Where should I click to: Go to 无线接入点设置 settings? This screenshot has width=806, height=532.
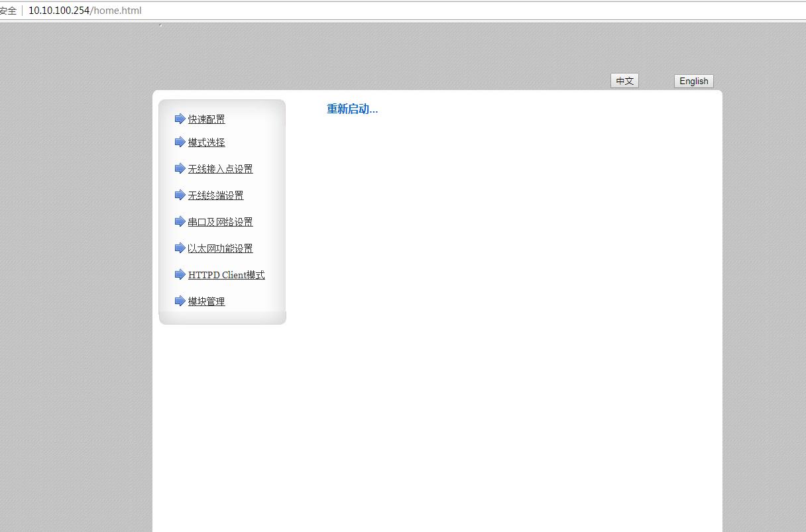click(x=220, y=169)
